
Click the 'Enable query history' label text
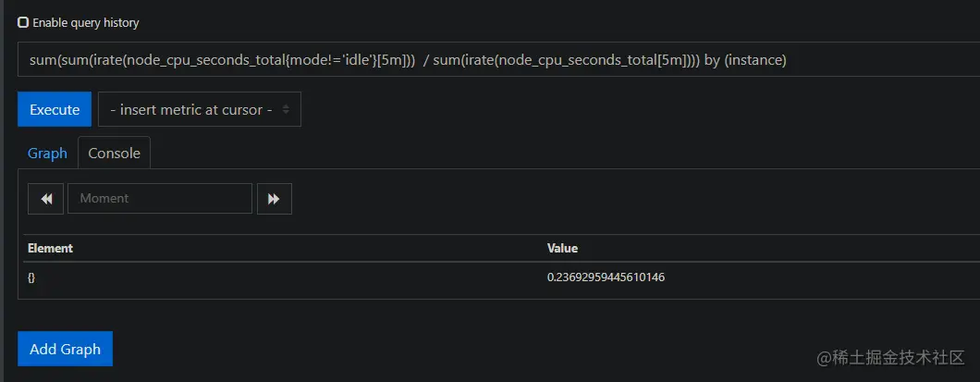tap(85, 22)
